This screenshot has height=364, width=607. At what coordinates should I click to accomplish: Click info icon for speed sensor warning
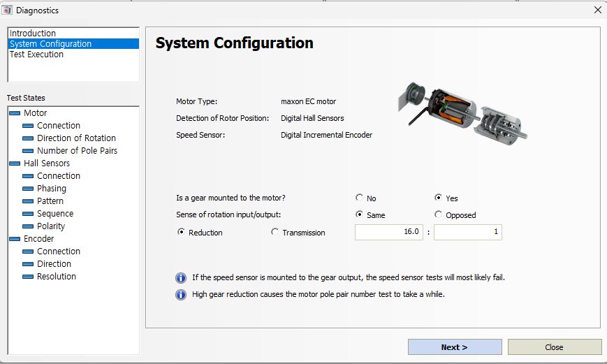pyautogui.click(x=181, y=278)
